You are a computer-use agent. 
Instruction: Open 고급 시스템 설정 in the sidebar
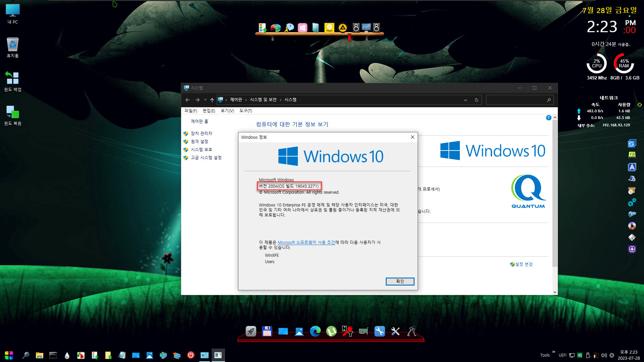tap(206, 158)
